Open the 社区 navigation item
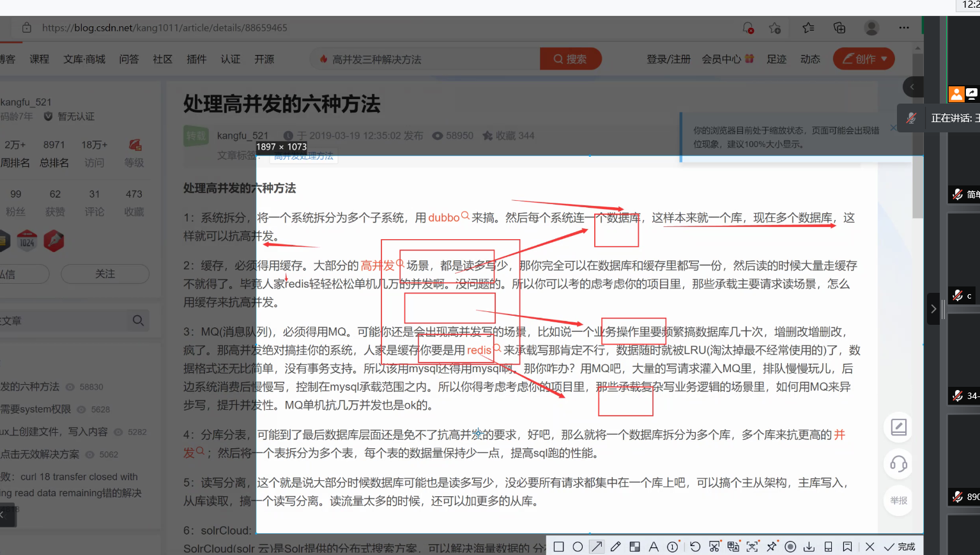This screenshot has width=980, height=555. [x=163, y=59]
